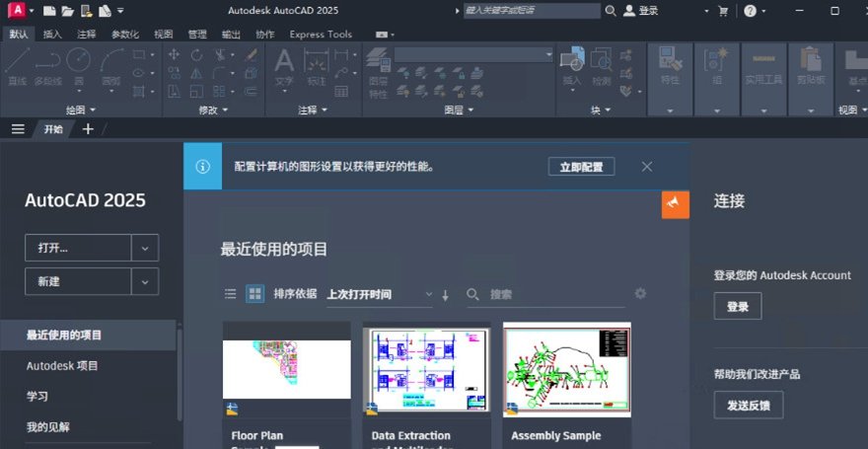The width and height of the screenshot is (868, 449).
Task: Select the Offset tool in Modify panel
Action: [x=252, y=91]
